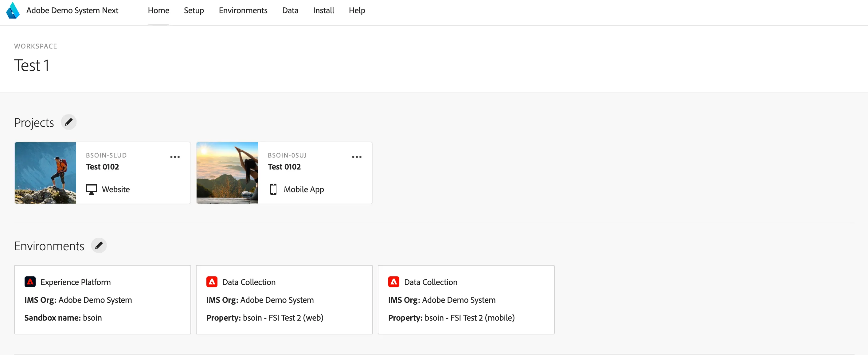Click the WORKSPACE label
Viewport: 868px width, 355px height.
point(36,46)
